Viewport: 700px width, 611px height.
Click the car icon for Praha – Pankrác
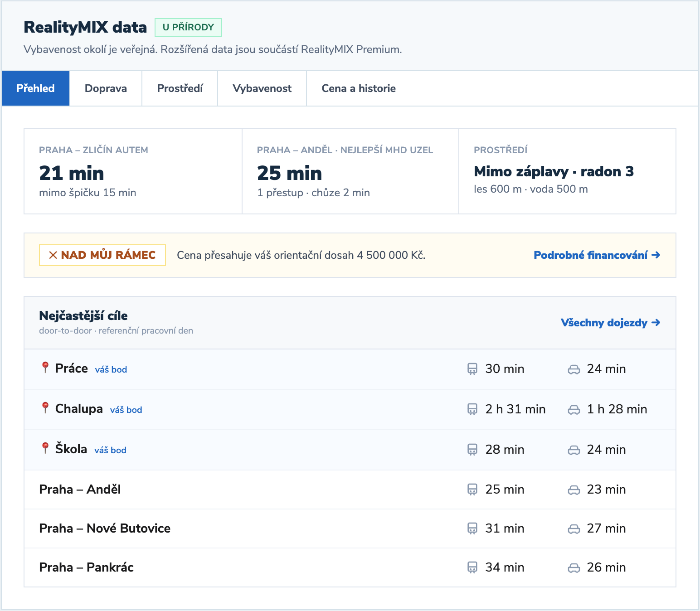tap(574, 568)
